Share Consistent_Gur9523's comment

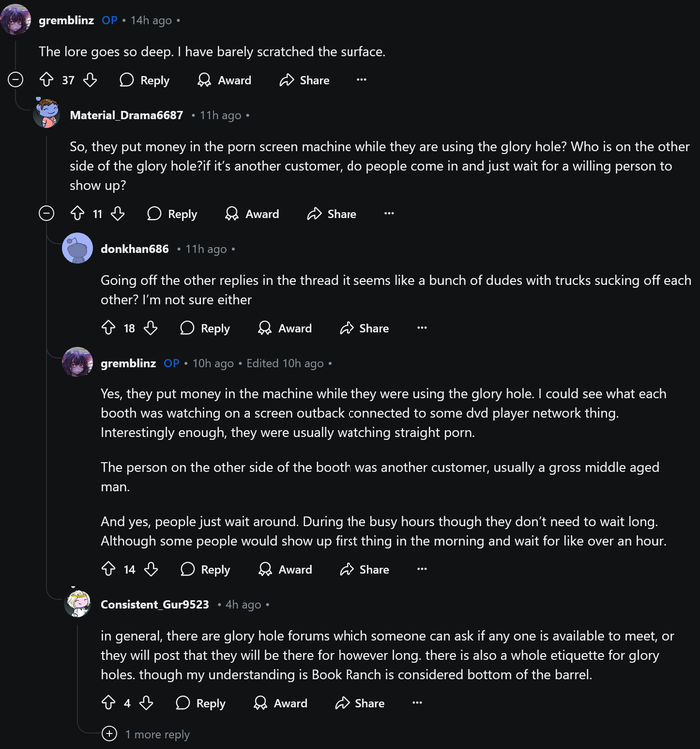click(359, 703)
